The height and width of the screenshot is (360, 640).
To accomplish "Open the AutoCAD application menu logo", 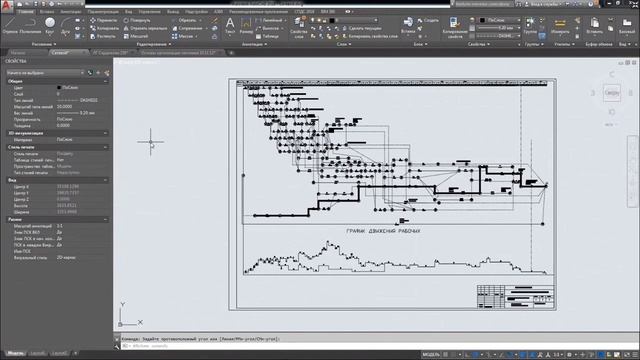I will pos(7,7).
